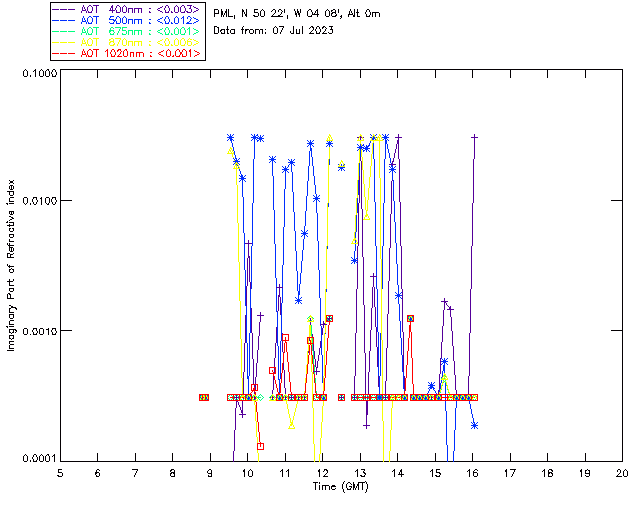
Task: Click the 'Imaginary Part of Refractive index' axis title
Action: 11,265
